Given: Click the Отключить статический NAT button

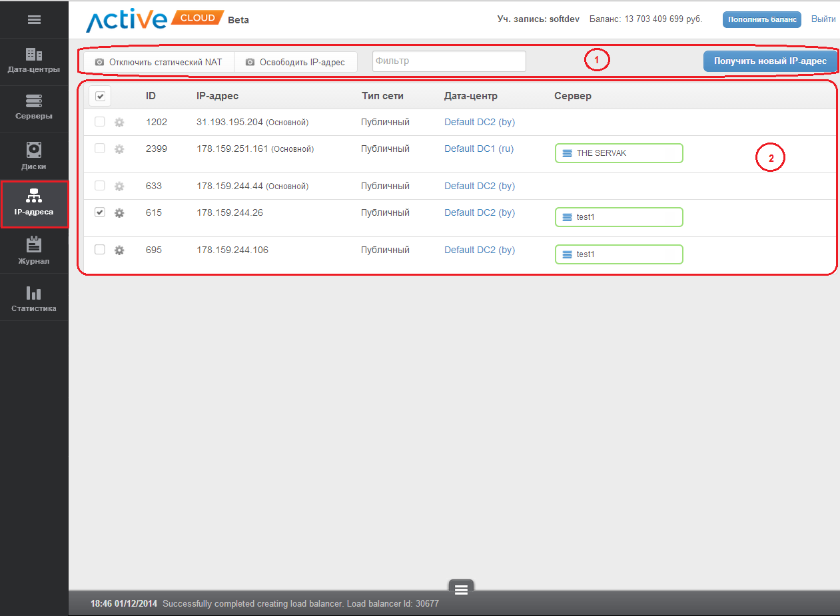Looking at the screenshot, I should (x=159, y=62).
